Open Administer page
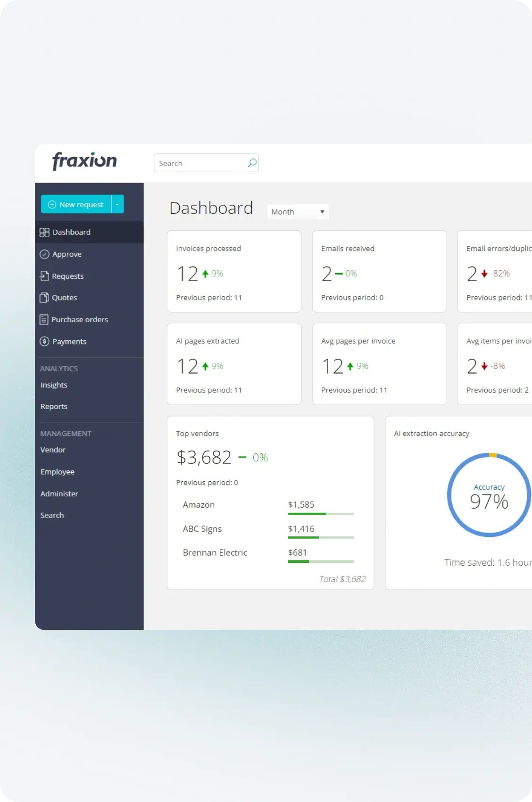The image size is (532, 802). pos(59,493)
